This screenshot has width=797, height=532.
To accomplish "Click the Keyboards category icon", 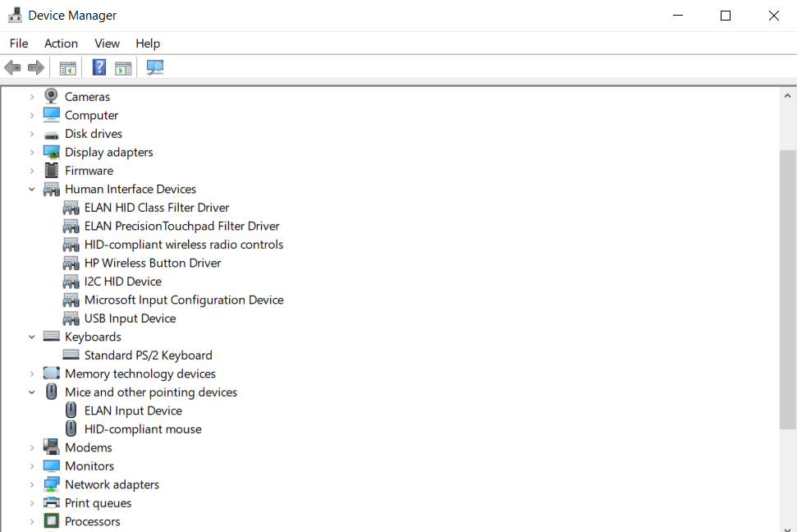I will point(52,336).
